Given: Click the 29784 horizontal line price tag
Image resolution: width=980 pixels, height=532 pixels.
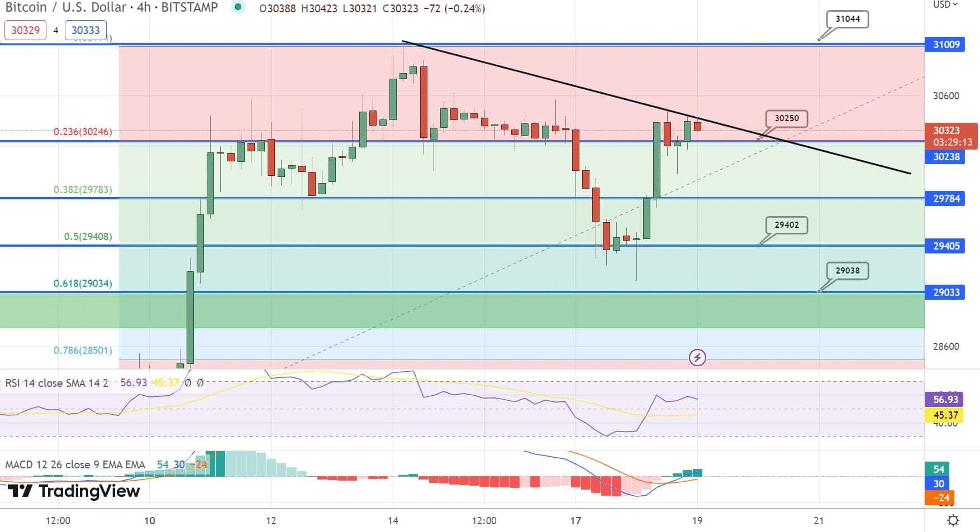Looking at the screenshot, I should (946, 199).
